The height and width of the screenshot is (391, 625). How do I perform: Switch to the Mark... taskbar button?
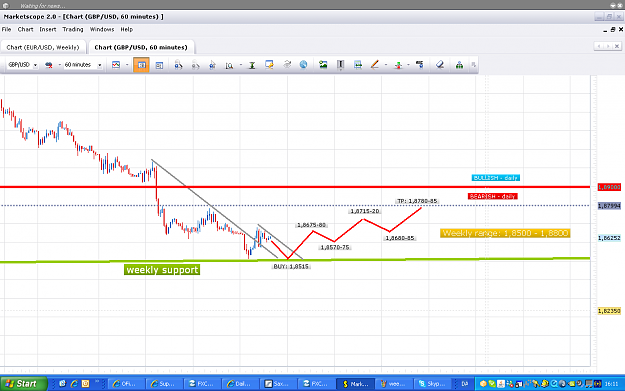[x=356, y=383]
